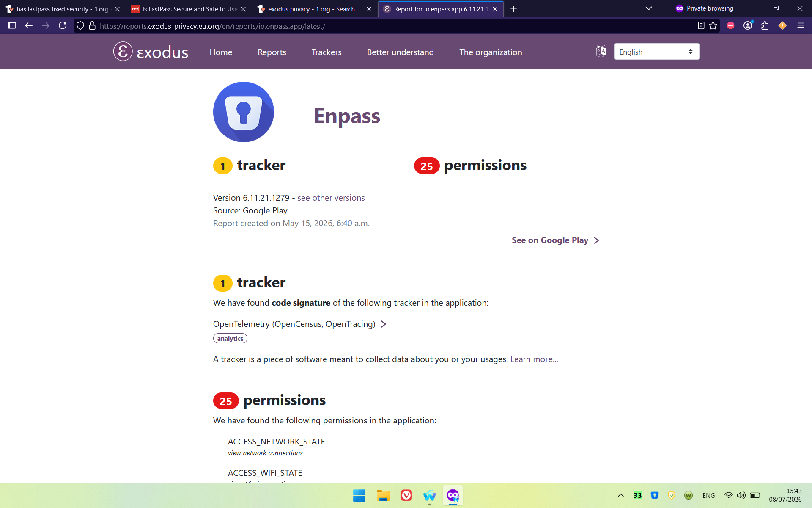The height and width of the screenshot is (508, 812).
Task: Open the Better understand menu item
Action: [x=401, y=52]
